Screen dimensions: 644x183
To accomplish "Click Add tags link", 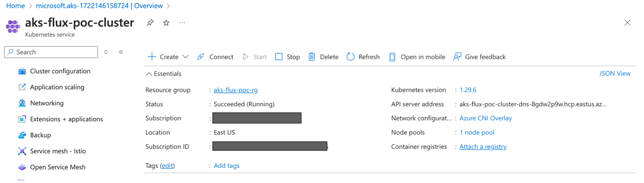I will click(227, 166).
